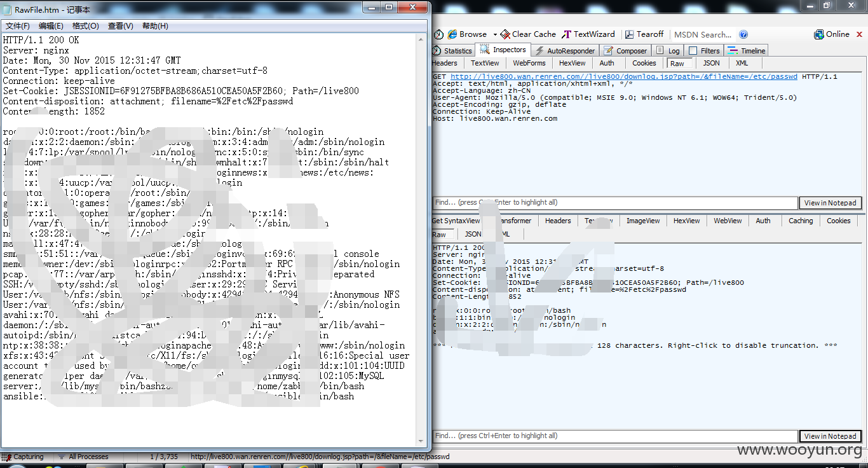The image size is (868, 468).
Task: Click the Tearoff toolbar button
Action: pos(644,34)
